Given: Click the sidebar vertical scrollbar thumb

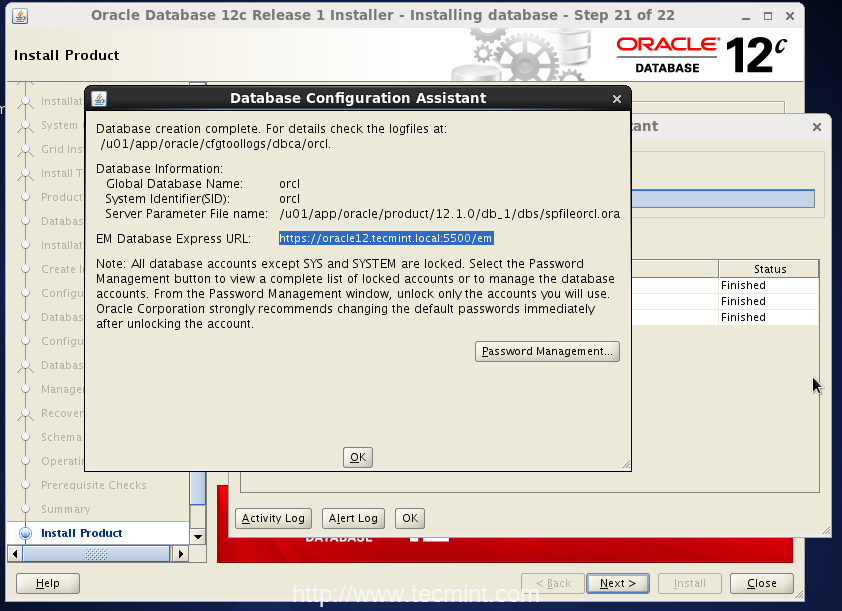Looking at the screenshot, I should 198,488.
